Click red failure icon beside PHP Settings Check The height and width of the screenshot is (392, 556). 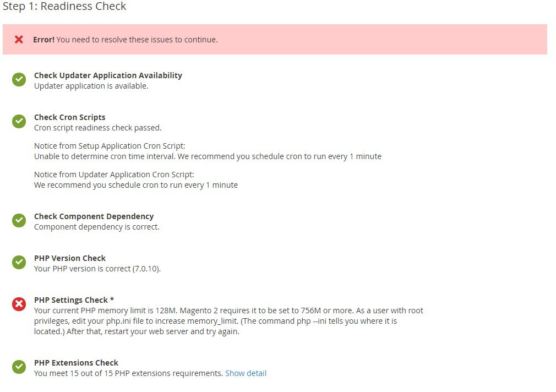click(x=19, y=304)
